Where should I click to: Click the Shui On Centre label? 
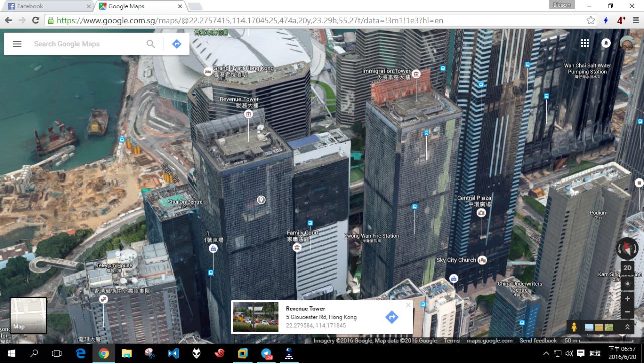pos(185,202)
